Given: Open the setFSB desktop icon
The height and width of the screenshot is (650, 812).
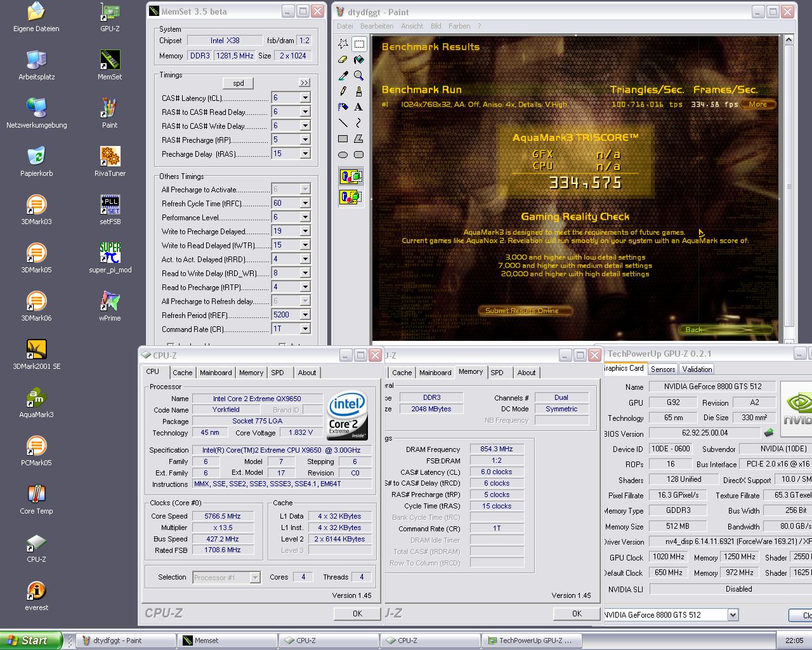Looking at the screenshot, I should pyautogui.click(x=110, y=209).
